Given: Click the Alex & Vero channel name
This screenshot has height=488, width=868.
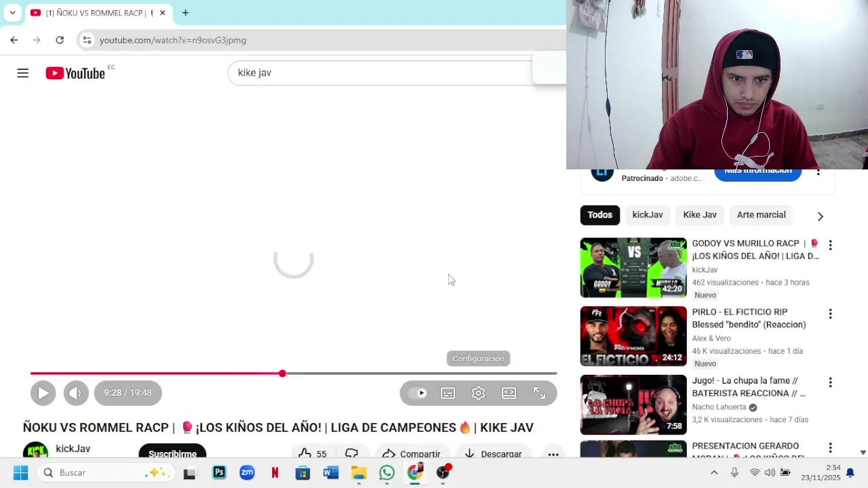Looking at the screenshot, I should [x=711, y=338].
